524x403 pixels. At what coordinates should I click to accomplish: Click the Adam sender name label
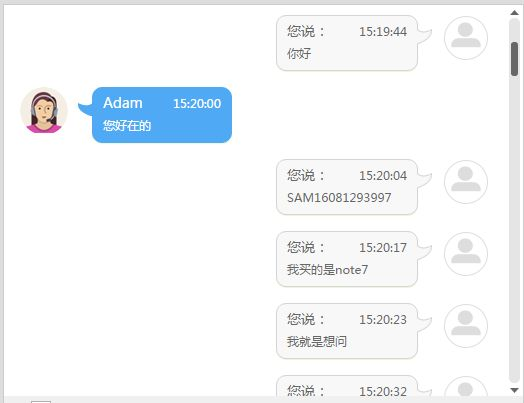click(x=123, y=103)
